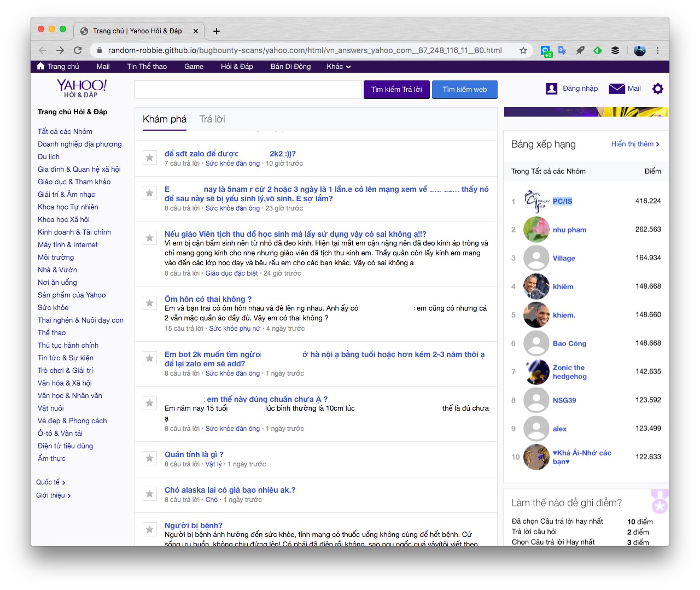Viewport: 700px width, 590px height.
Task: Star the 'Nếu giáo Viên tịch thu' question
Action: coord(149,238)
